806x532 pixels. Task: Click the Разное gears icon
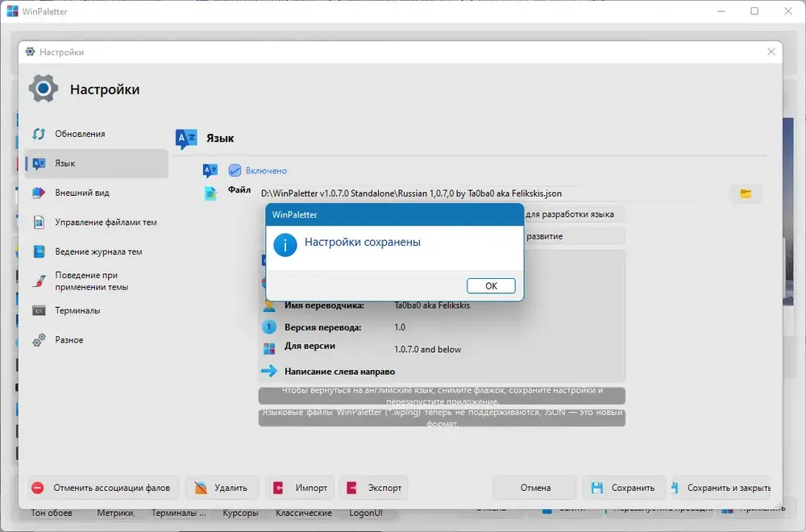tap(39, 340)
